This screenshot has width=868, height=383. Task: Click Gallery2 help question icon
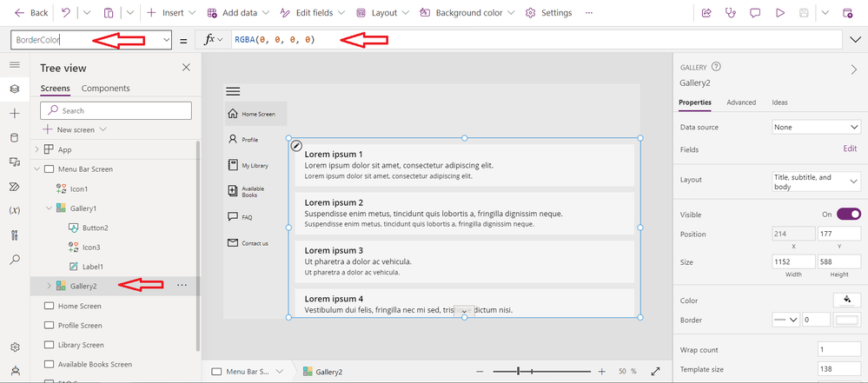pyautogui.click(x=716, y=67)
